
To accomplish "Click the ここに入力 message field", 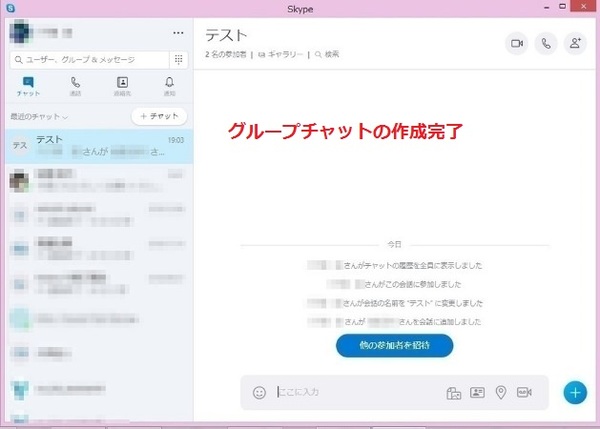I will click(x=356, y=392).
